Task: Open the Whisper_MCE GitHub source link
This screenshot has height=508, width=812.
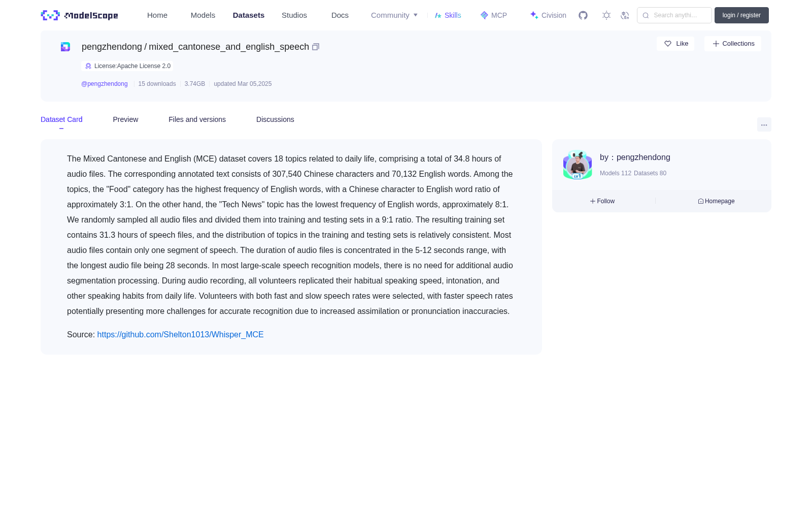Action: 180,334
